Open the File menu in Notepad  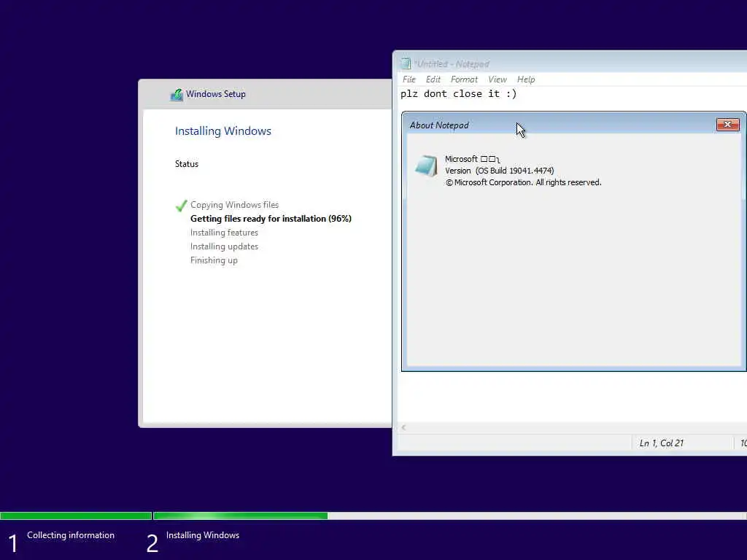click(409, 79)
